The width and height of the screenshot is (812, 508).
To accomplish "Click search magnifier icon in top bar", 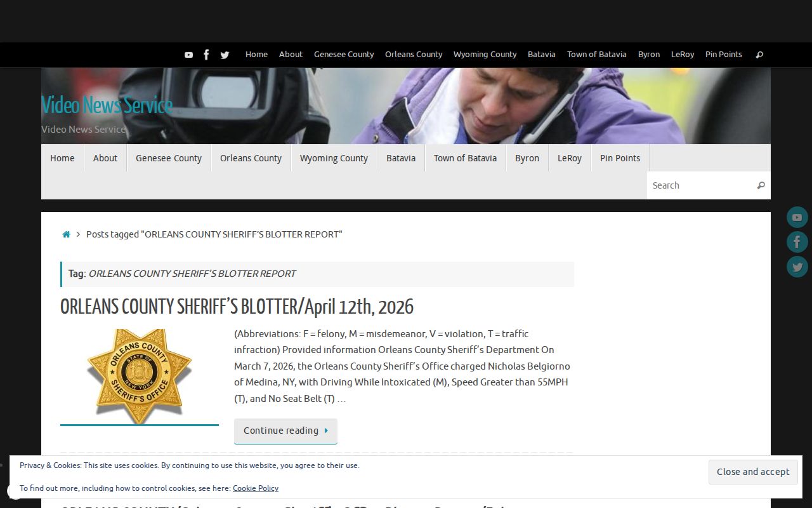I will [x=759, y=55].
